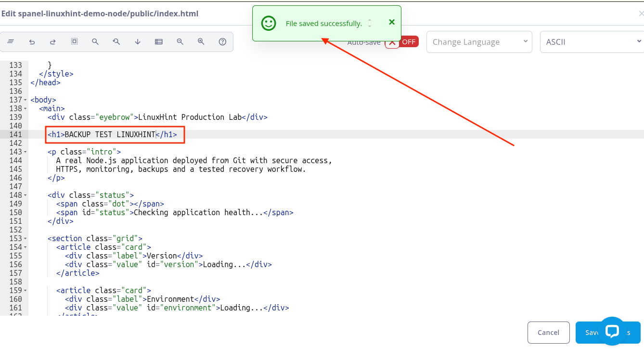
Task: Open the ASCII encoding dropdown
Action: click(x=592, y=42)
